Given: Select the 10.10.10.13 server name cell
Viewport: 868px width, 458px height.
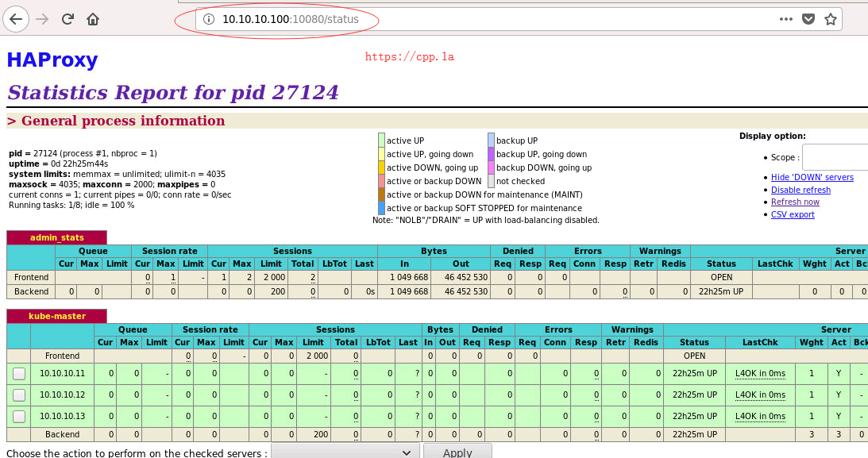Looking at the screenshot, I should coord(62,416).
